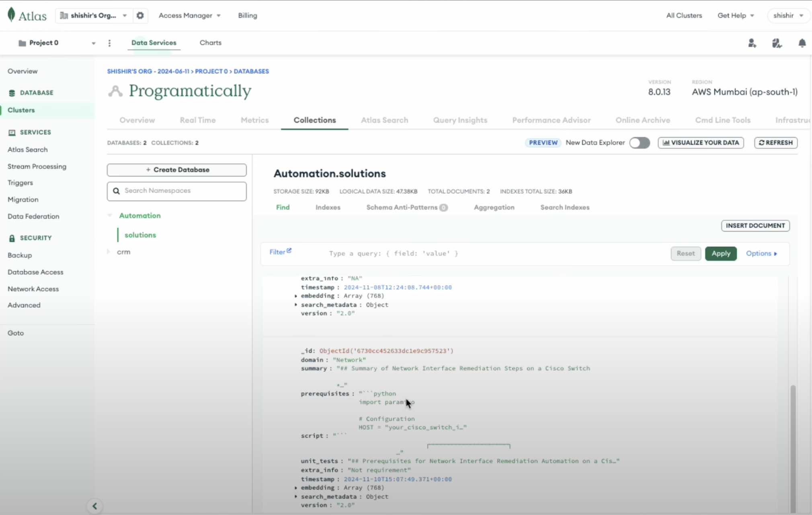Select the solutions collection
812x515 pixels.
140,235
